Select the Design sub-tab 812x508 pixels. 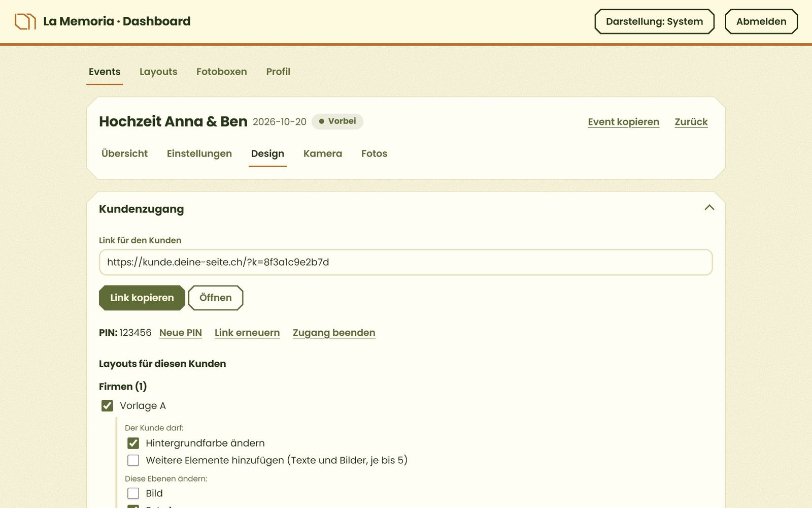point(267,153)
